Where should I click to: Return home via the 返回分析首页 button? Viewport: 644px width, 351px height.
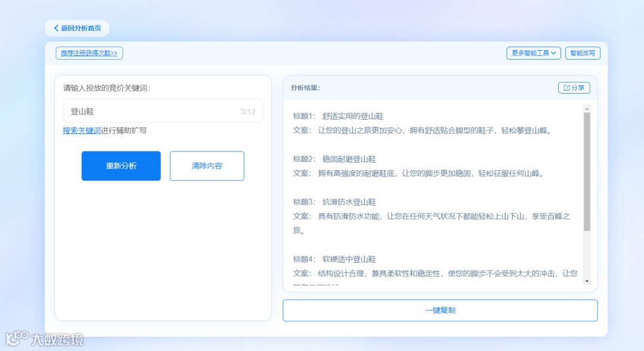pyautogui.click(x=77, y=28)
